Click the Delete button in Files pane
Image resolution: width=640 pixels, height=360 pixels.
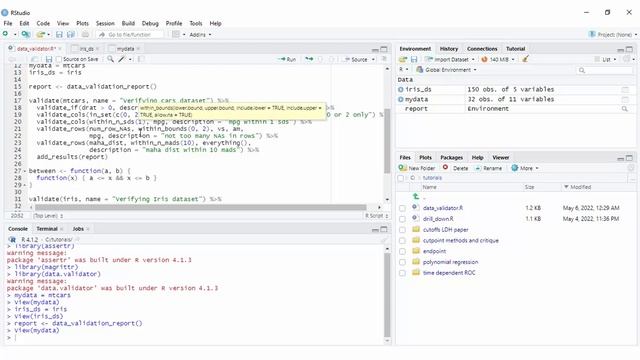click(x=456, y=168)
